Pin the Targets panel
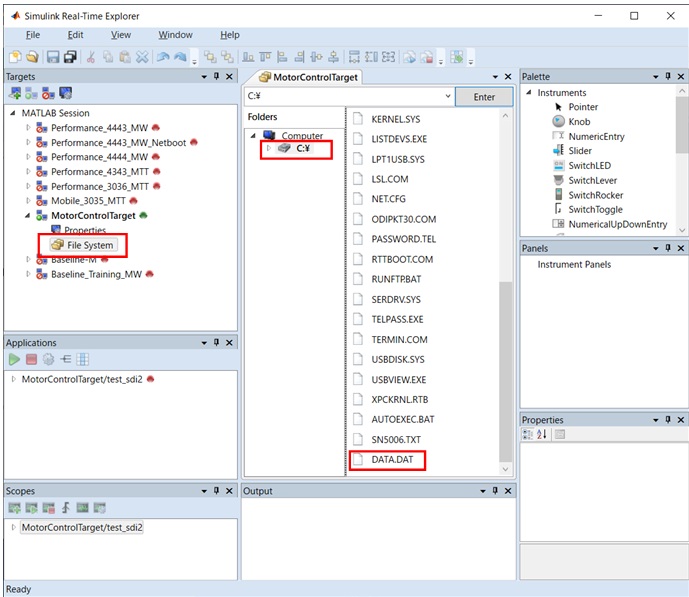 click(216, 76)
